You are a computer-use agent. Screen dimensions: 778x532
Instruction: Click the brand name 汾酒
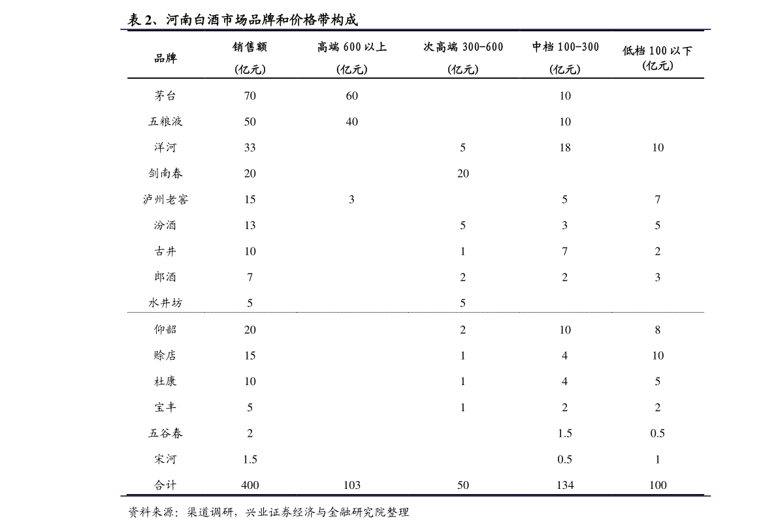point(165,225)
